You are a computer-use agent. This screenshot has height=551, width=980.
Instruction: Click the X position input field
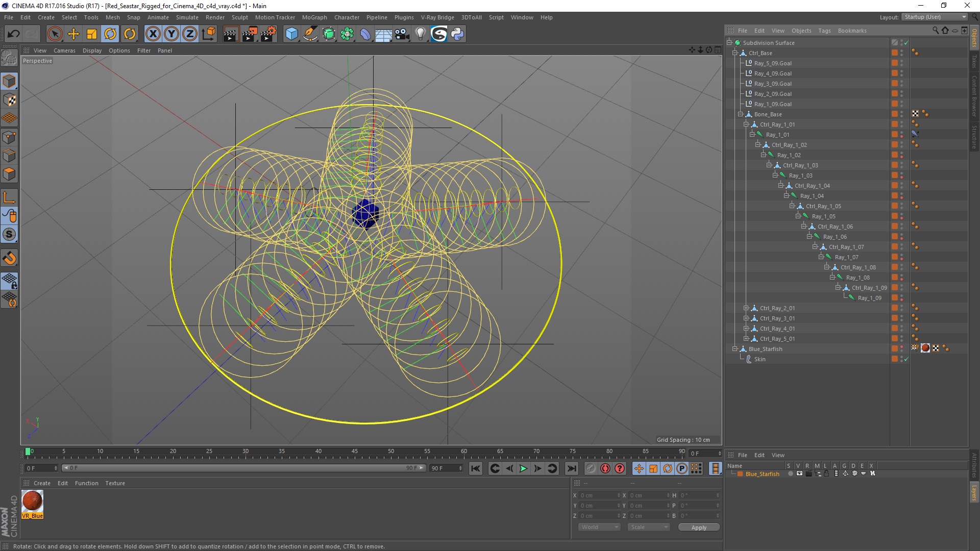click(599, 495)
